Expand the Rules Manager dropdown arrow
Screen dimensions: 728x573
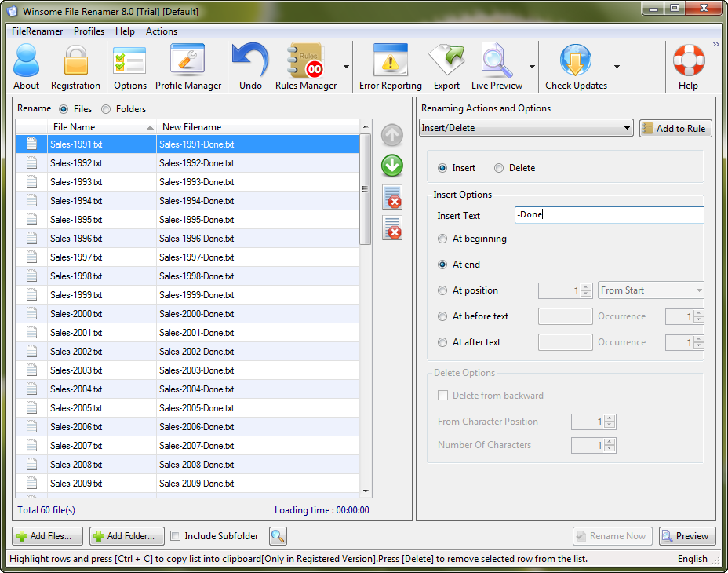tap(346, 67)
